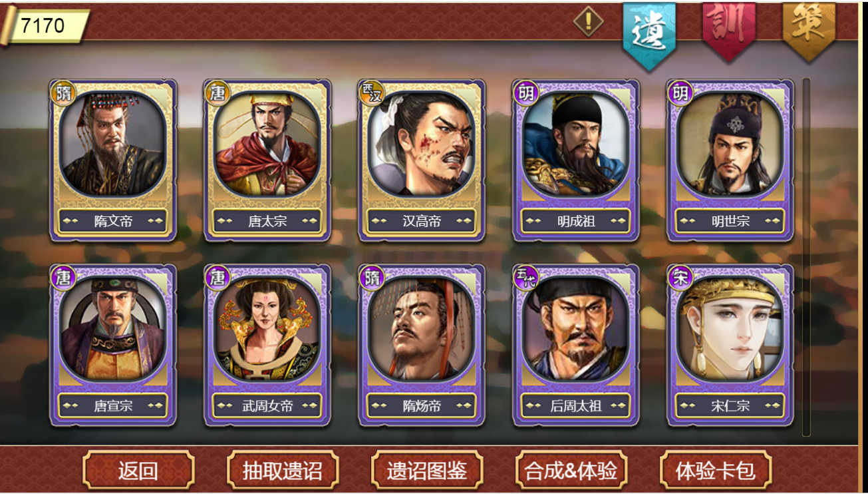868x494 pixels.
Task: Select the 明世宗 card
Action: tap(730, 160)
